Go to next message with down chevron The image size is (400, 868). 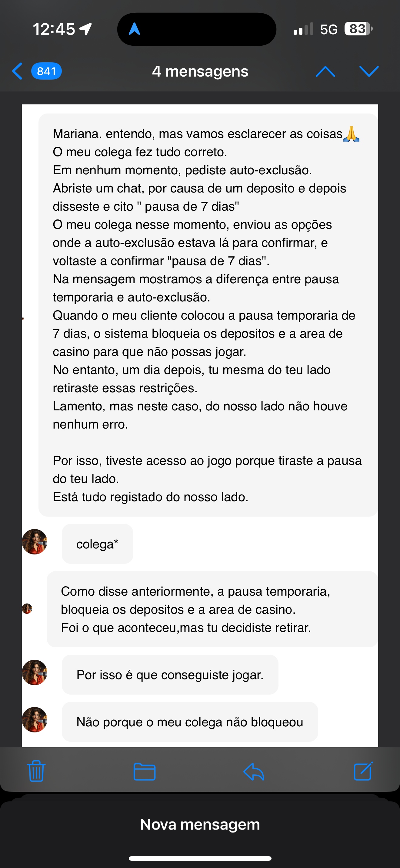point(369,71)
